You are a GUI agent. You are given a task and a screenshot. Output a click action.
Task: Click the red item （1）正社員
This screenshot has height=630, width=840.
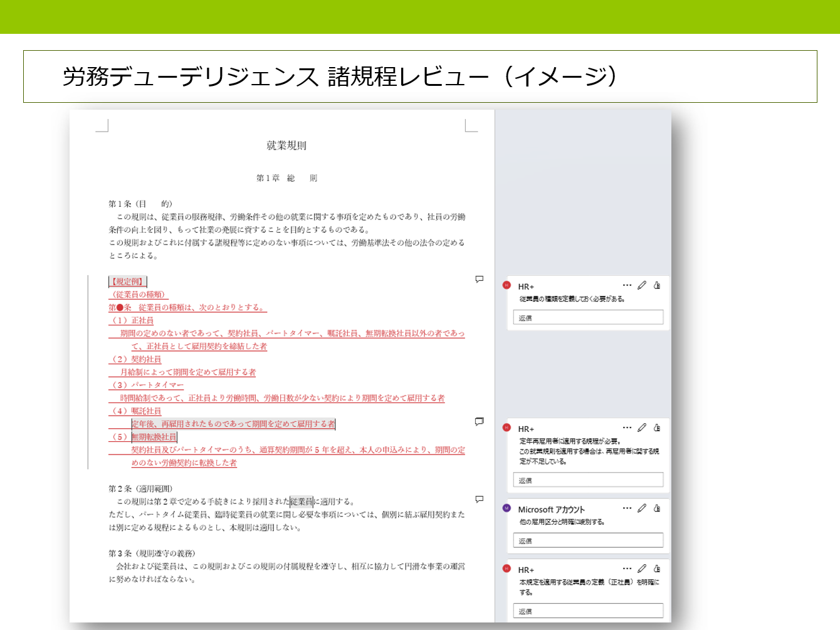click(x=132, y=320)
